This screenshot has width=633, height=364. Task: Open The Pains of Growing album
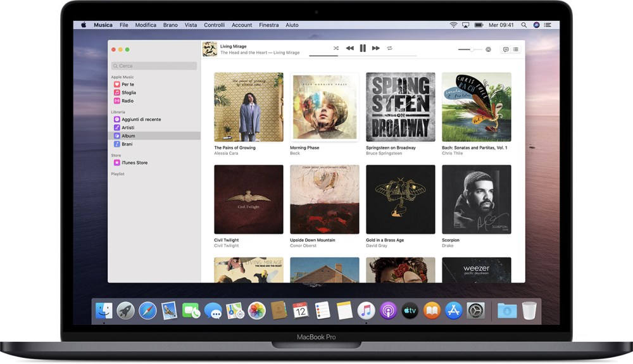coord(249,107)
